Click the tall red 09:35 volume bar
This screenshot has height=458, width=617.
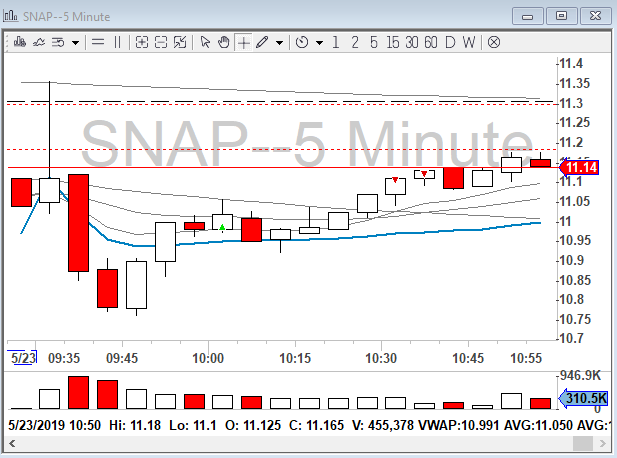click(x=78, y=392)
